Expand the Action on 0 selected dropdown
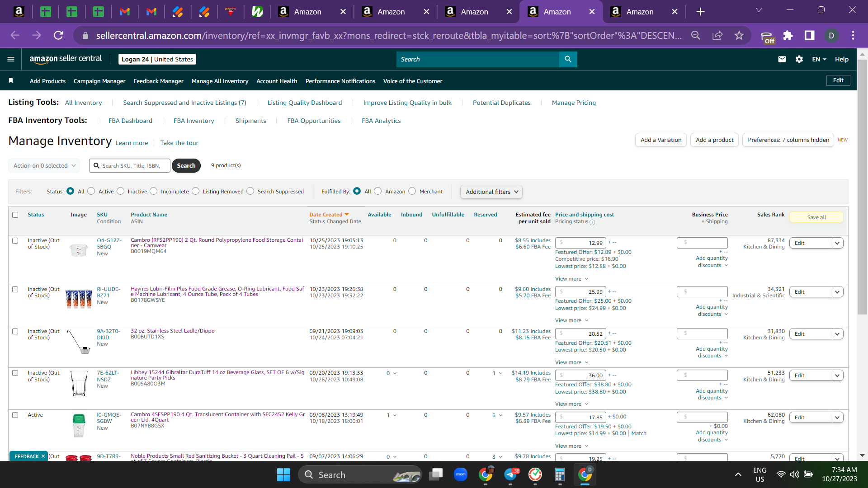This screenshot has height=488, width=868. (44, 166)
